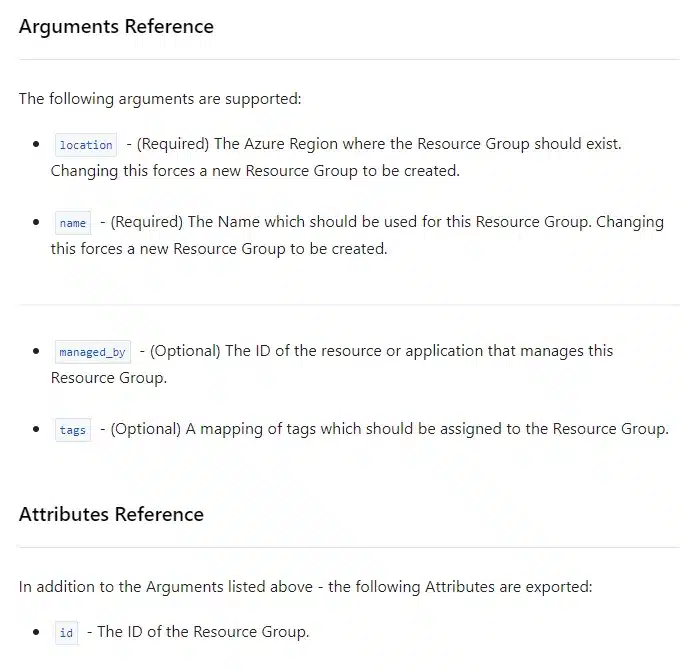Image resolution: width=684 pixels, height=669 pixels.
Task: Select the "location" code tag
Action: [86, 145]
